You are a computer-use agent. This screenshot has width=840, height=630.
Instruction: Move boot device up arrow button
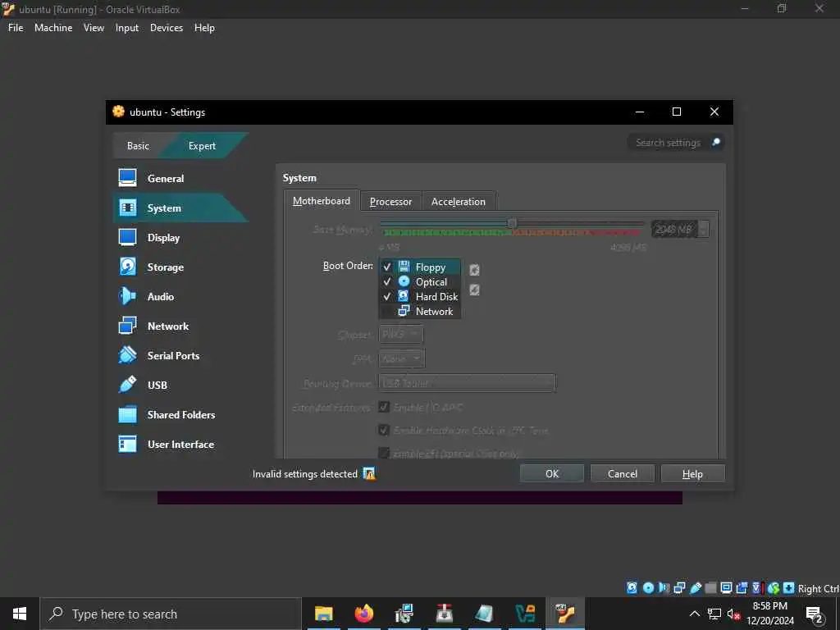[474, 270]
